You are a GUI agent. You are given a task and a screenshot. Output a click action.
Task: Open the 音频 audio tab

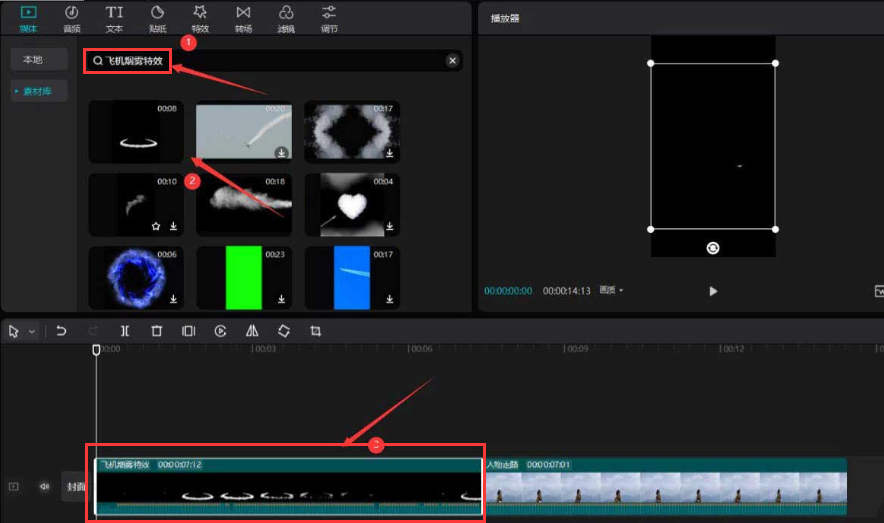point(72,19)
